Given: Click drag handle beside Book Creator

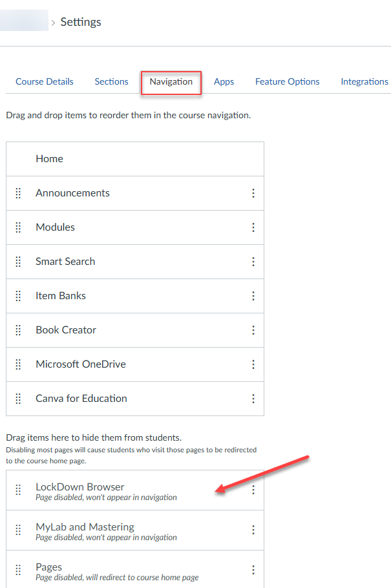Looking at the screenshot, I should [18, 330].
